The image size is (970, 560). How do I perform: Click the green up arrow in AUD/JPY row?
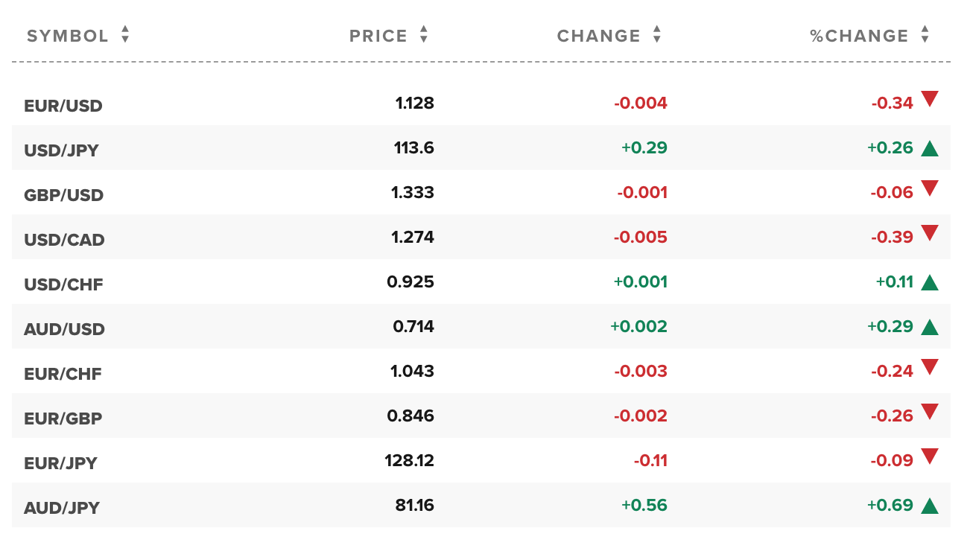929,506
